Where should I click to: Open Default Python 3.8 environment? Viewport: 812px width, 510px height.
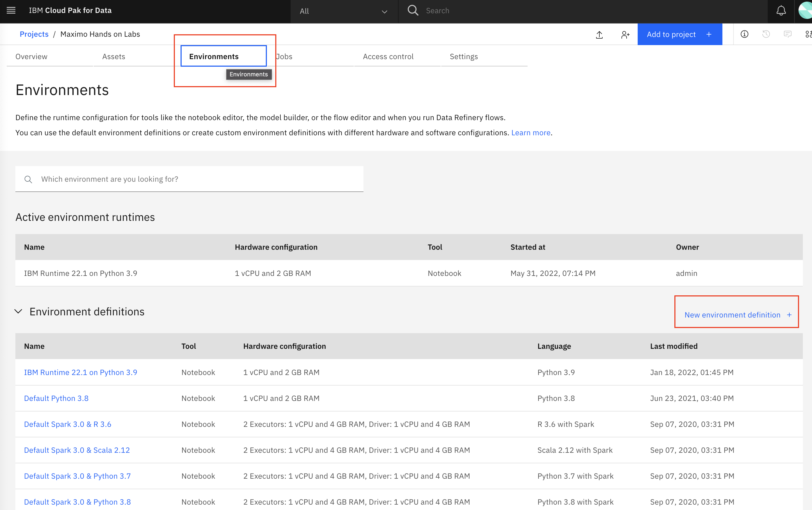56,398
